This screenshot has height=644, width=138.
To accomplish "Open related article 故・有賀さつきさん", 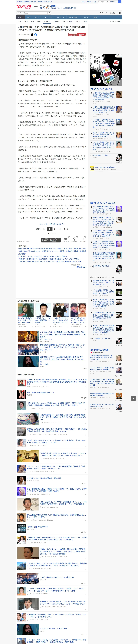I will (x=42, y=257).
